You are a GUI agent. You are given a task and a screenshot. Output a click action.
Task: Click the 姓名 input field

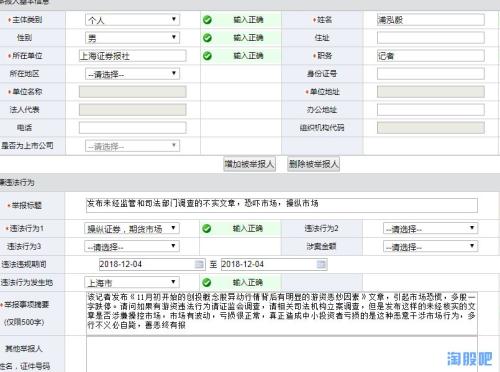[x=431, y=20]
